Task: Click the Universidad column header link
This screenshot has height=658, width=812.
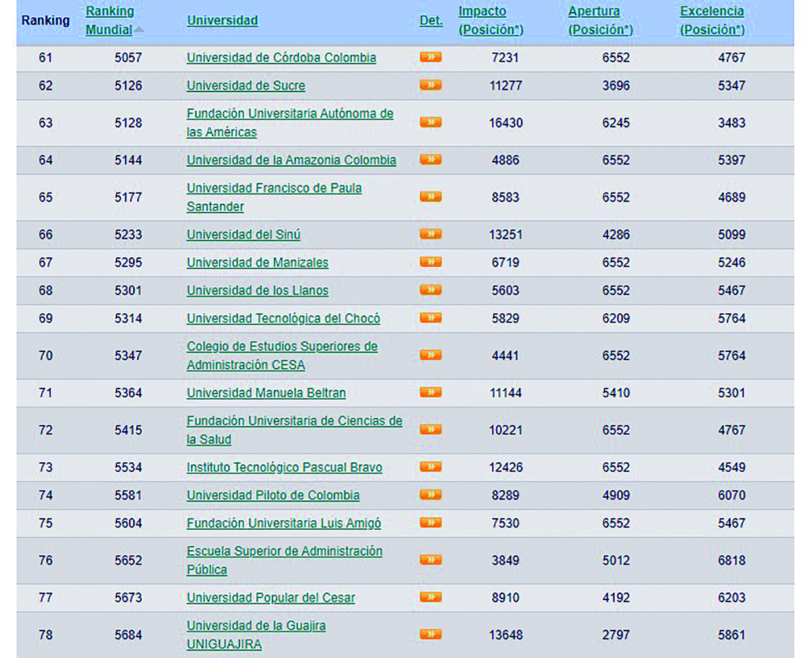Action: (x=222, y=20)
